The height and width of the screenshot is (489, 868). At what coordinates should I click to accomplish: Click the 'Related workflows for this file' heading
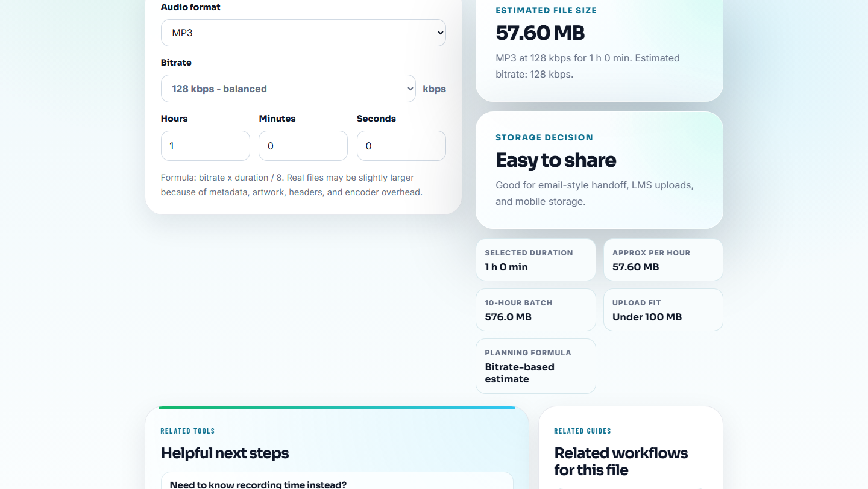(x=621, y=461)
